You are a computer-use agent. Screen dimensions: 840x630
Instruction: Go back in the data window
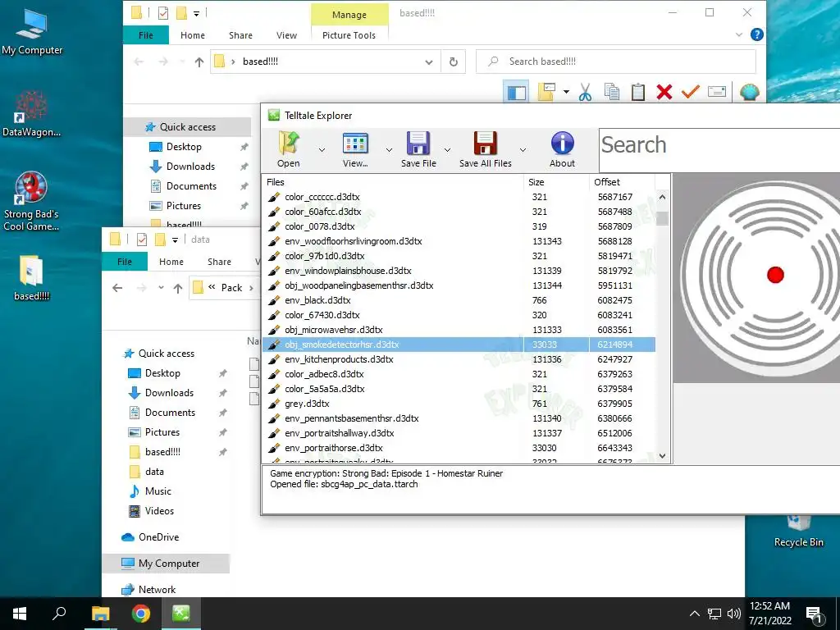[x=117, y=288]
